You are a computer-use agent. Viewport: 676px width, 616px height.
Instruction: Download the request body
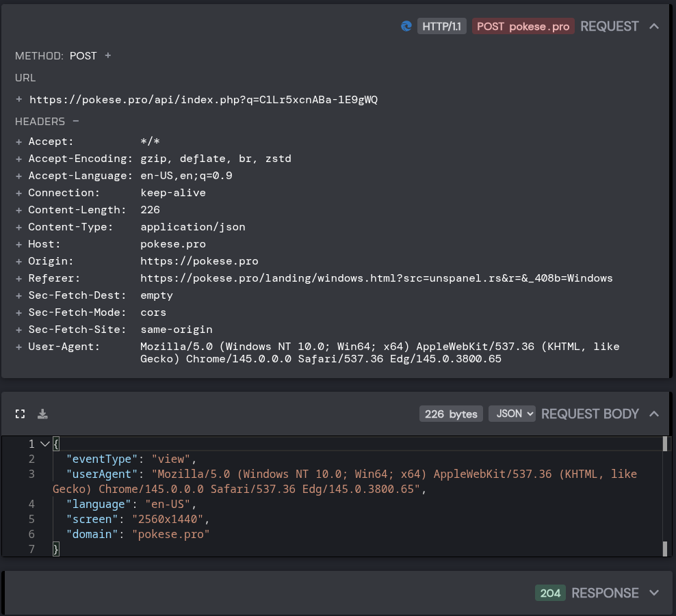click(x=42, y=414)
